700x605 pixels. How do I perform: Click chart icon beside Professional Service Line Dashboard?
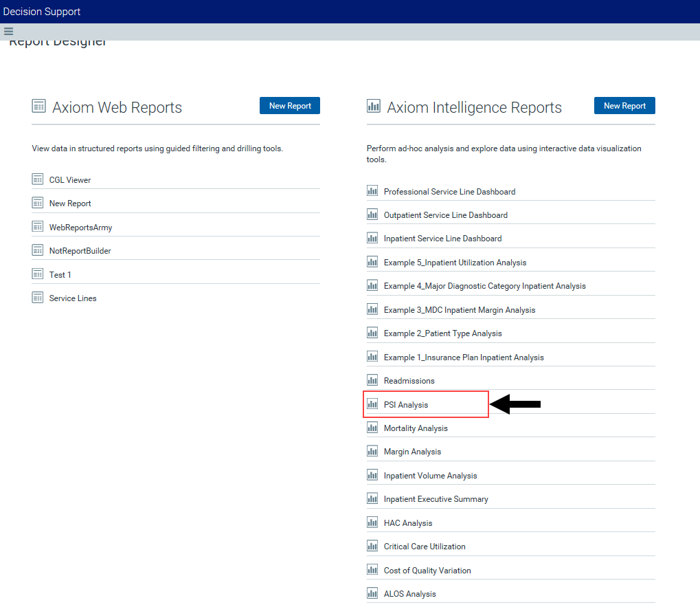coord(372,191)
